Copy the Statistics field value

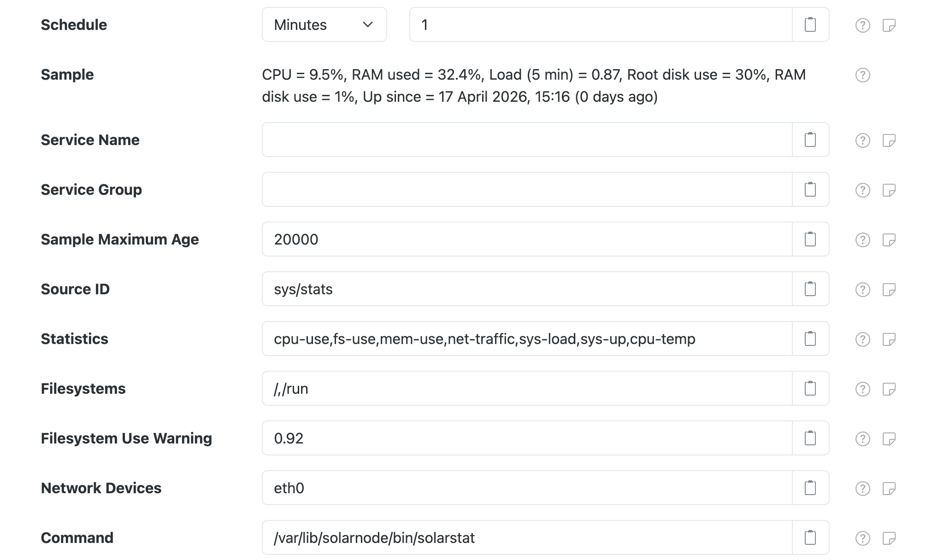810,338
